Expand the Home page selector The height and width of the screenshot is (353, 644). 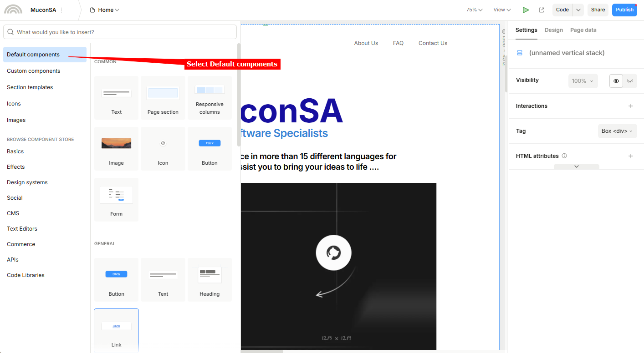tap(105, 10)
